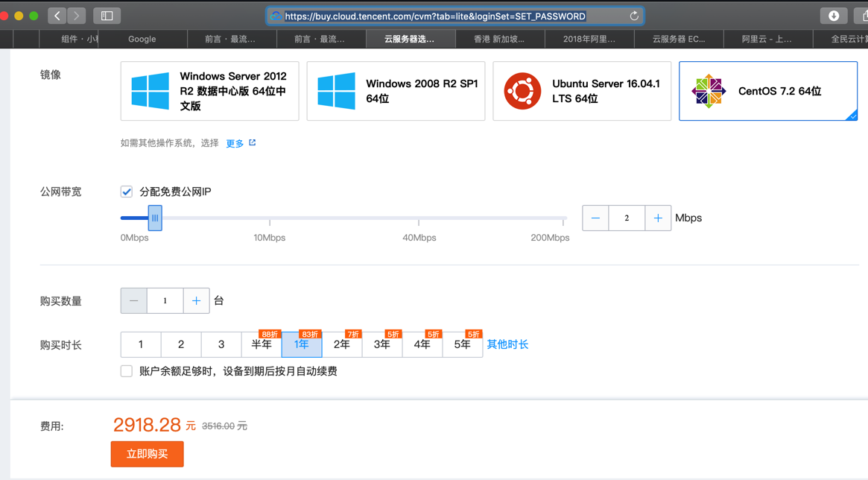Viewport: 868px width, 480px height.
Task: Select the Ubuntu Server 16.04.1 image
Action: pos(582,91)
